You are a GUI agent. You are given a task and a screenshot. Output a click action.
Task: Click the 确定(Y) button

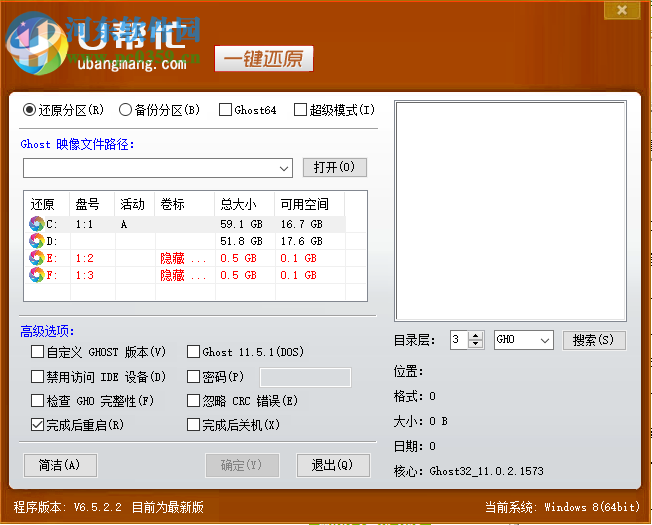tap(242, 465)
